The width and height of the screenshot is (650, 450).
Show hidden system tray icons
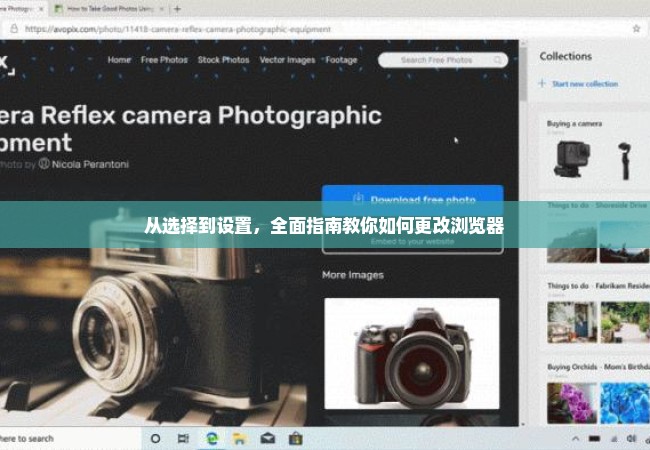click(x=575, y=438)
